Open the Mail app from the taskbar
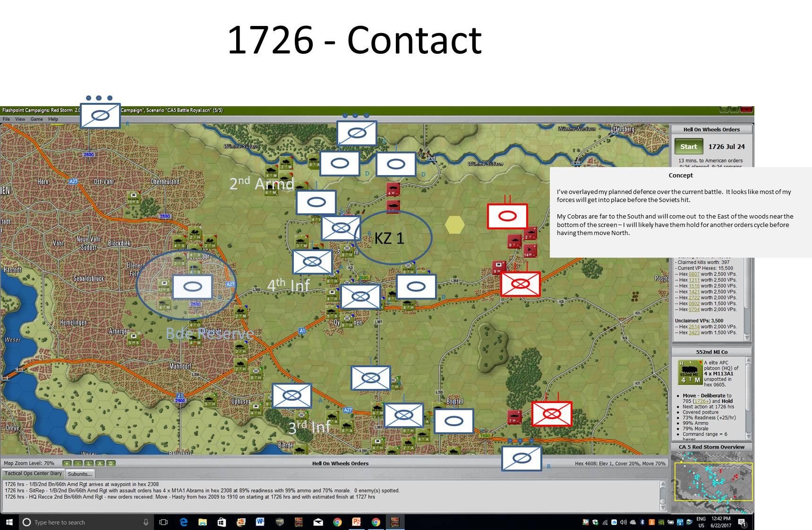 [x=318, y=522]
